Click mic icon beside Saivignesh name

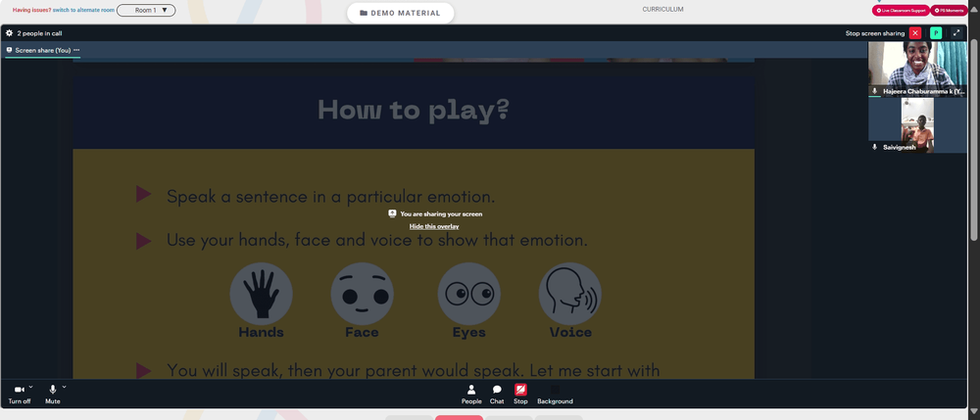coord(874,147)
